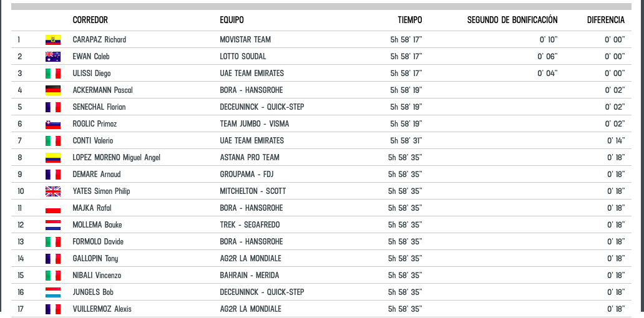Click Colombia flag beside Lopez Moreno

pyautogui.click(x=53, y=158)
